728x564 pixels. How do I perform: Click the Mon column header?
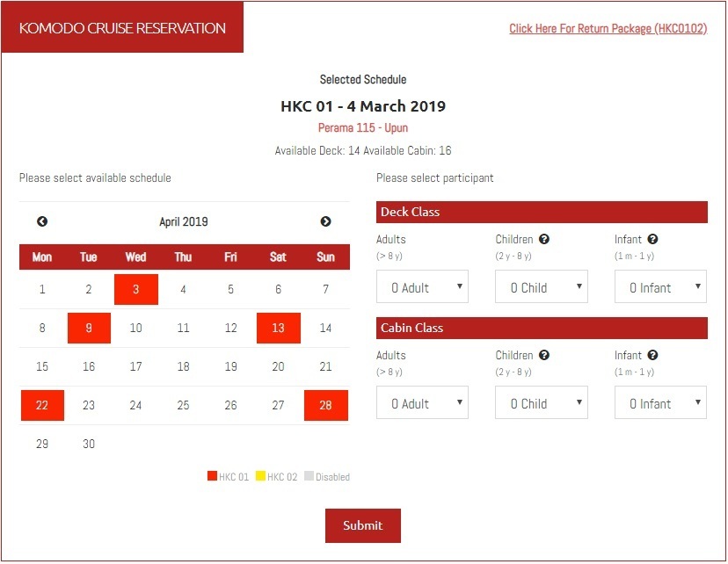tap(42, 257)
